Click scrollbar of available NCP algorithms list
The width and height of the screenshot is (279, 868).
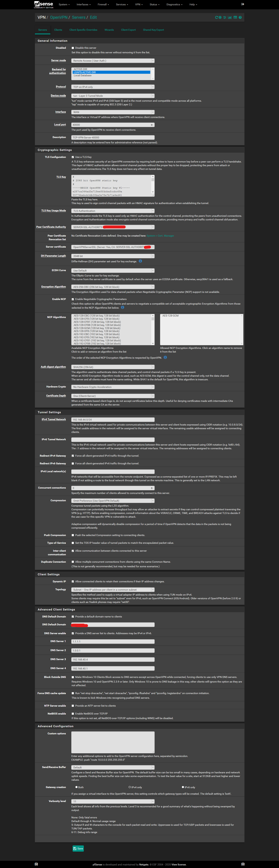pyautogui.click(x=153, y=330)
